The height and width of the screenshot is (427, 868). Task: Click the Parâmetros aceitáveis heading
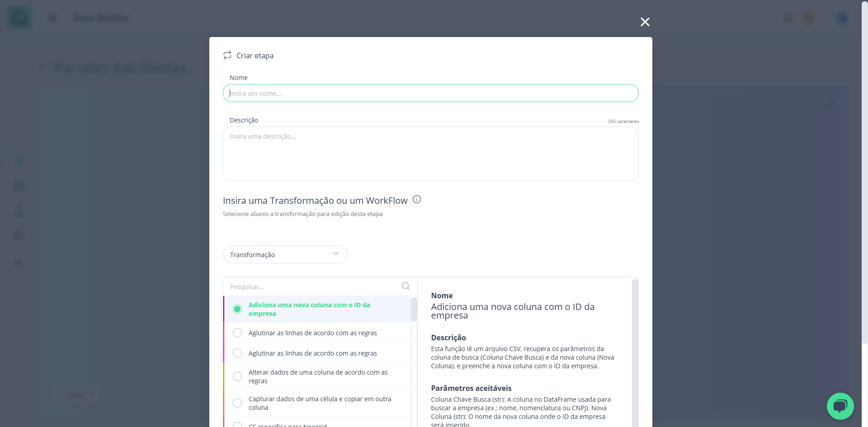coord(471,388)
